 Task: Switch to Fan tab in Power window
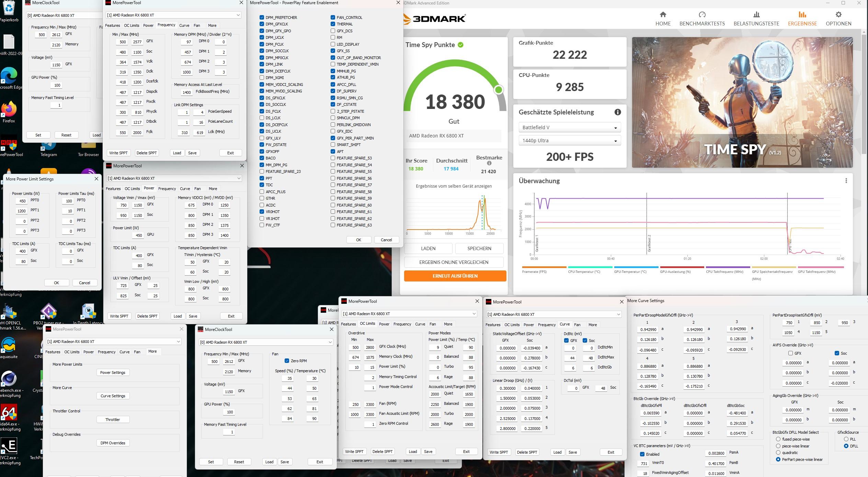[x=197, y=189]
